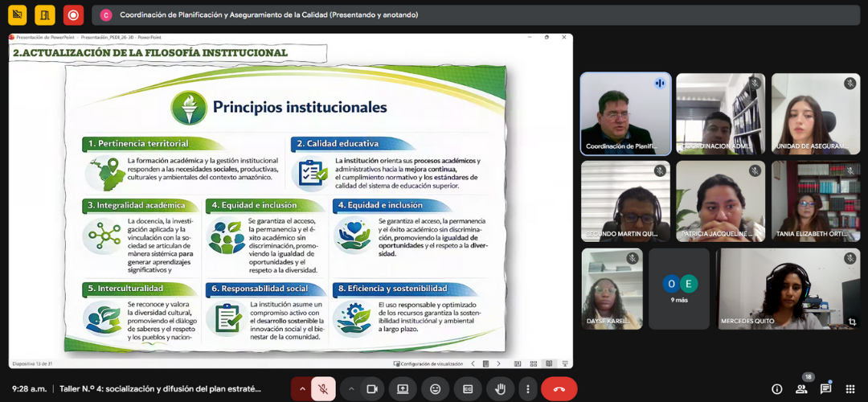Viewport: 868px width, 402px height.
Task: Click the red recording indicator icon
Action: click(73, 14)
